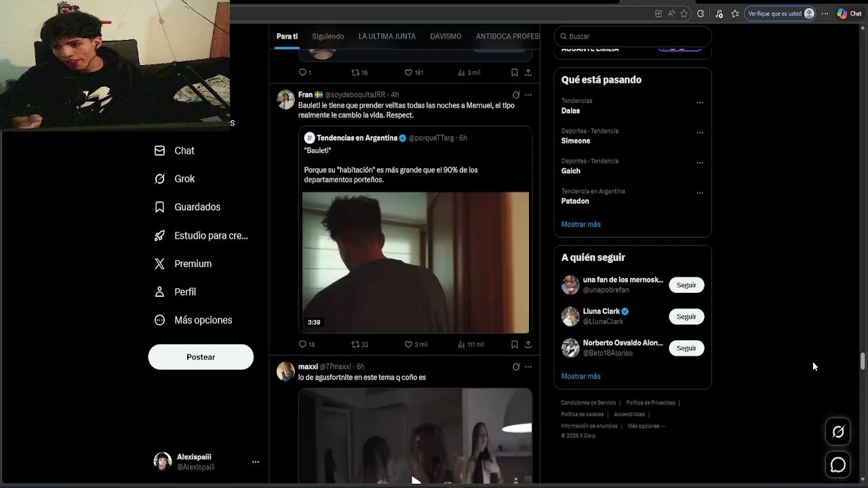Play the 3:39 Bauleti video
Viewport: 868px width, 488px height.
click(416, 262)
